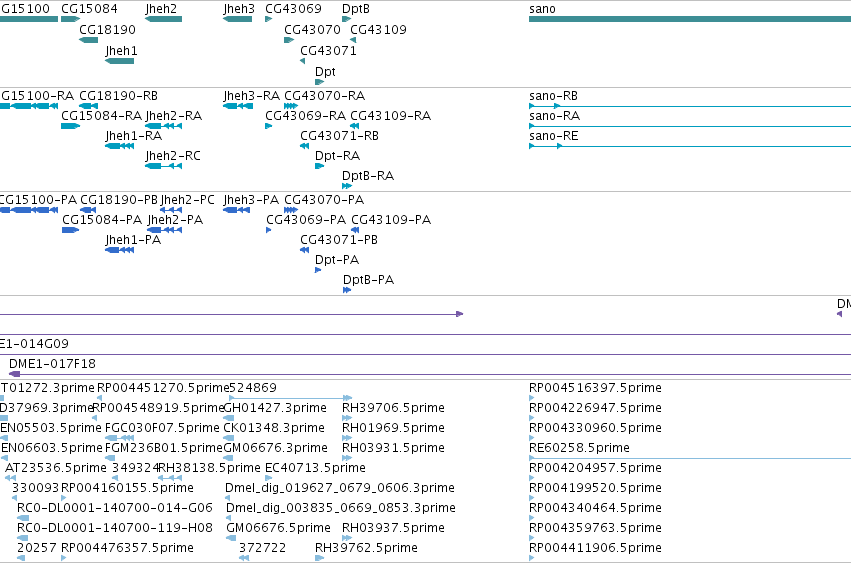The width and height of the screenshot is (851, 563).
Task: Select the Jheh3 gene label
Action: click(239, 9)
